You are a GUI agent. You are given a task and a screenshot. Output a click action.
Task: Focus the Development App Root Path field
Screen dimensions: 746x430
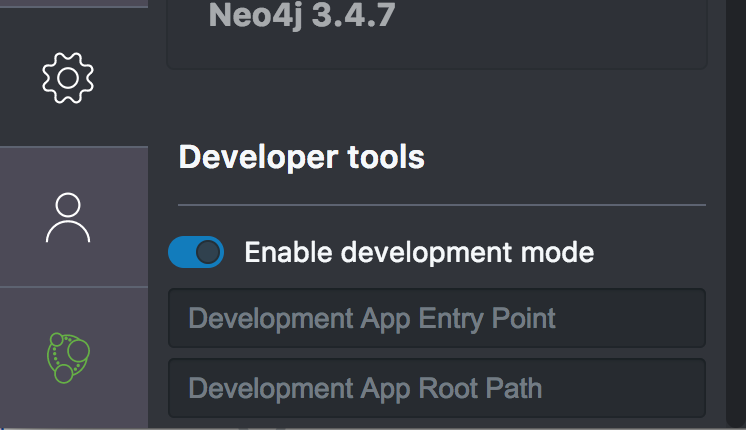click(437, 388)
